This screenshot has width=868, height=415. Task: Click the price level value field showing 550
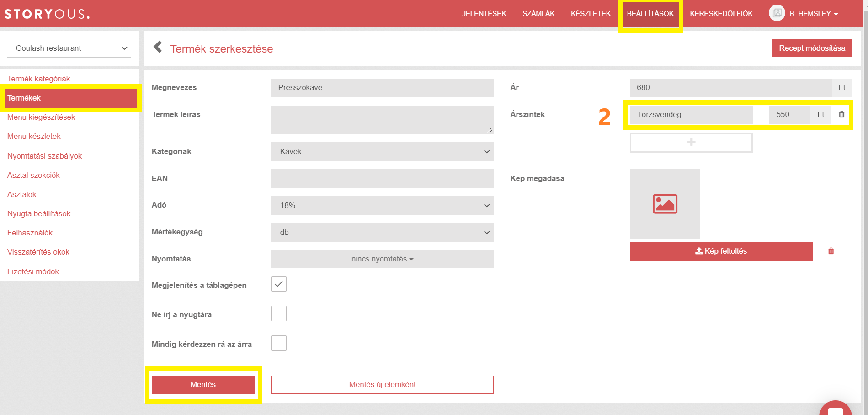[x=789, y=115]
